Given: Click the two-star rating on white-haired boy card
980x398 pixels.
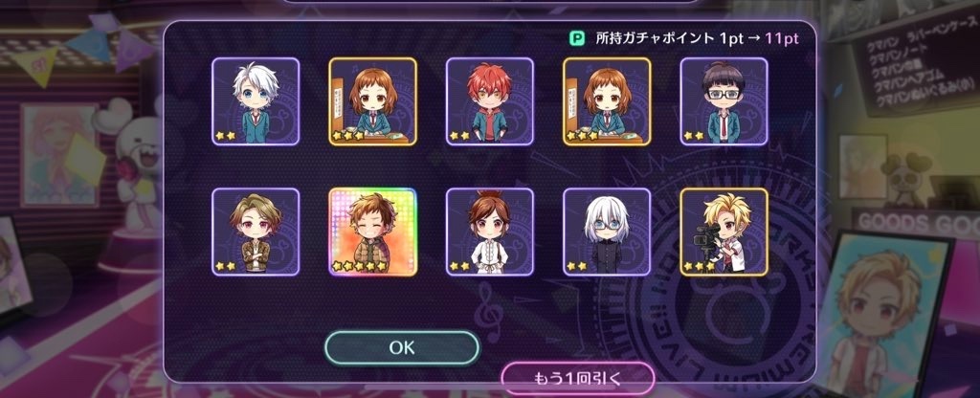Looking at the screenshot, I should (x=226, y=135).
